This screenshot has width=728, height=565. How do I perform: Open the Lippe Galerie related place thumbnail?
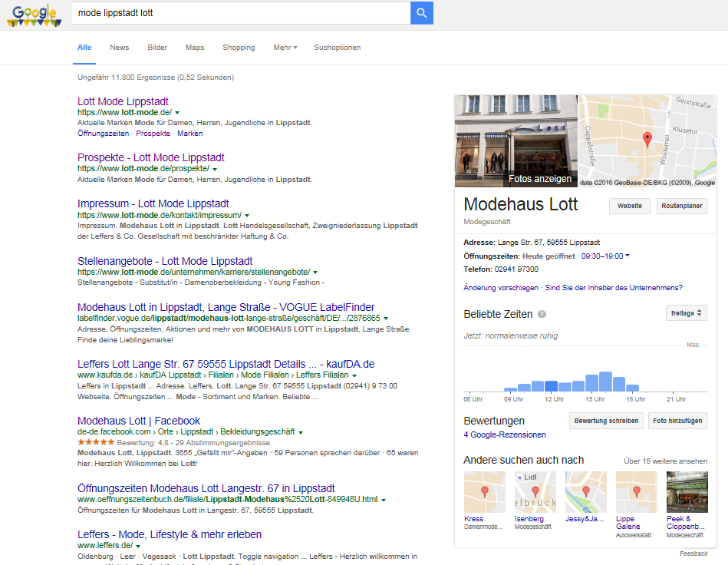click(x=637, y=492)
